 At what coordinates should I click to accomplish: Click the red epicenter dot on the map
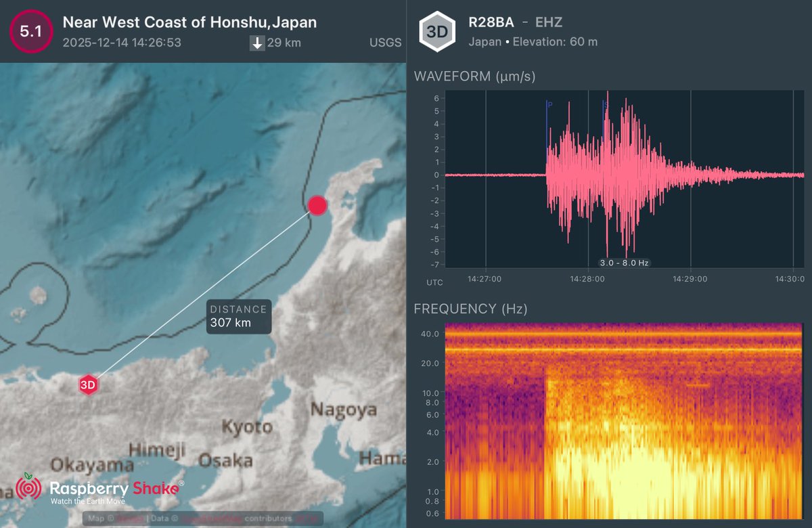pyautogui.click(x=317, y=205)
